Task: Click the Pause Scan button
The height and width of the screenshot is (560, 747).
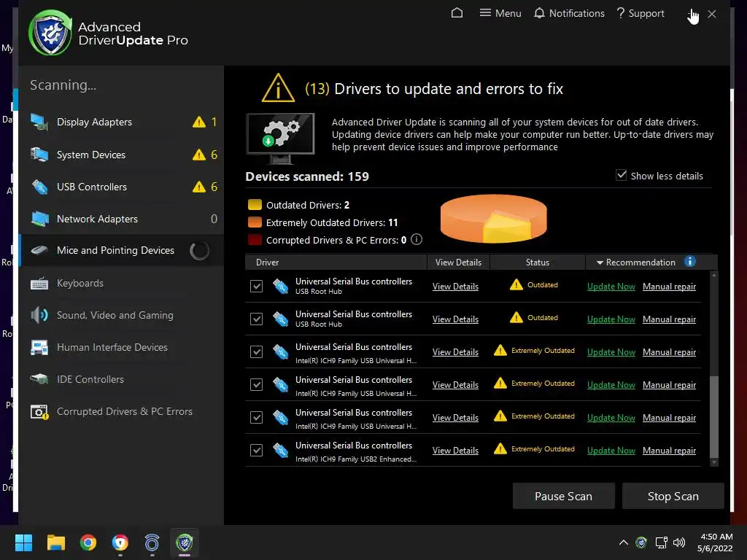Action: click(564, 496)
